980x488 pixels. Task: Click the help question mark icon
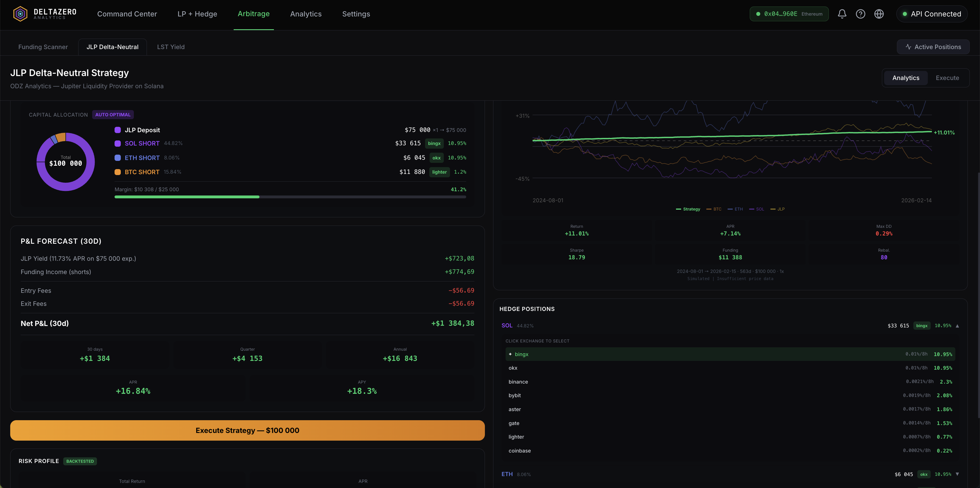coord(860,14)
